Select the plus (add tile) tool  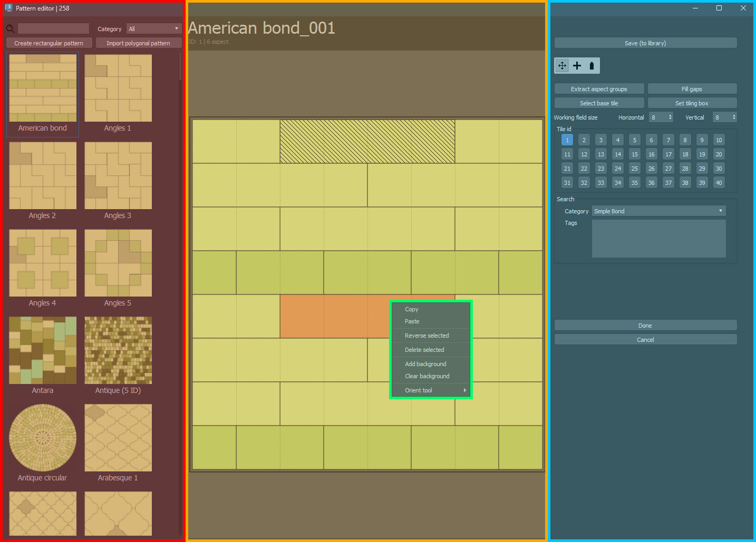[x=577, y=66]
